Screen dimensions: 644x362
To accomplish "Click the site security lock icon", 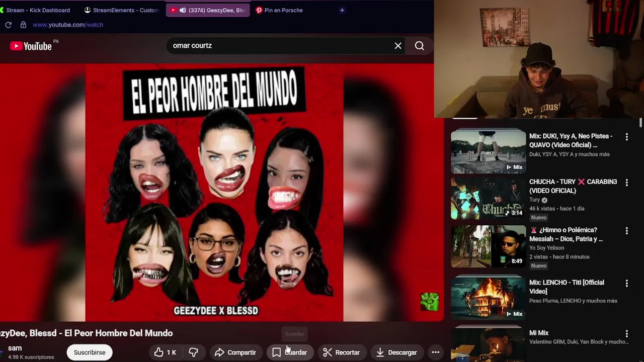I will [23, 25].
